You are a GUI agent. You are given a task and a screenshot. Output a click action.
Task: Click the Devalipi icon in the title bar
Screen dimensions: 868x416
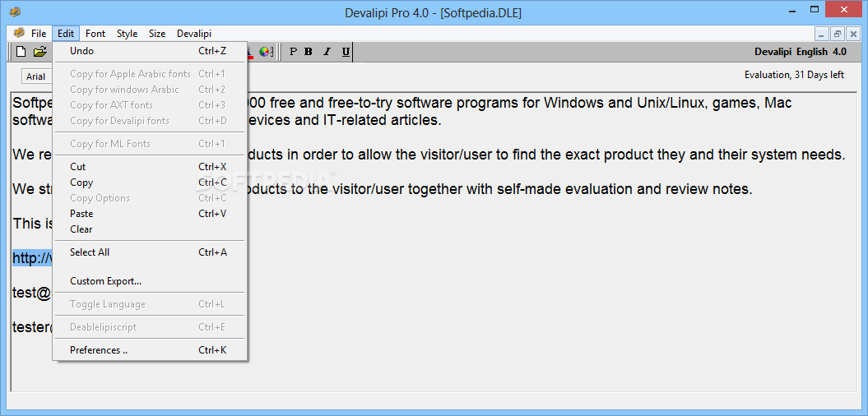16,11
